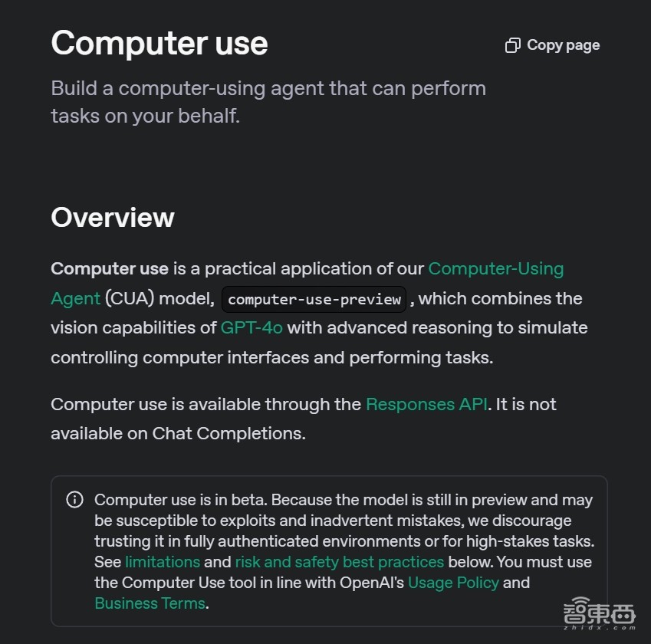The height and width of the screenshot is (644, 651).
Task: Jump to the limitations link
Action: [x=162, y=562]
